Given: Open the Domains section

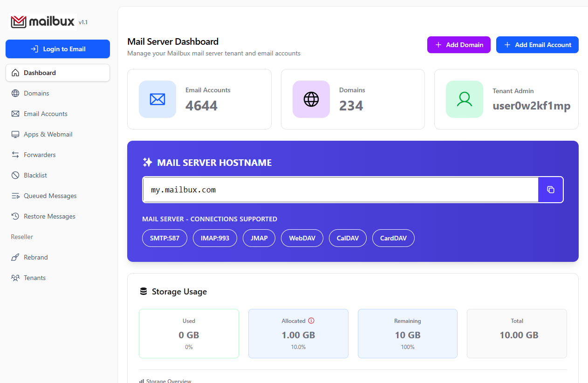Looking at the screenshot, I should 36,93.
